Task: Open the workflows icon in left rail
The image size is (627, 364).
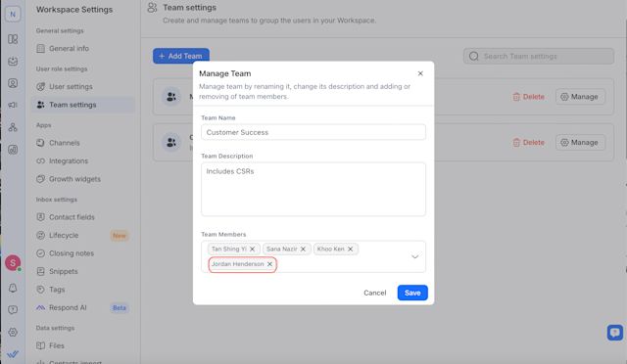Action: coord(13,127)
